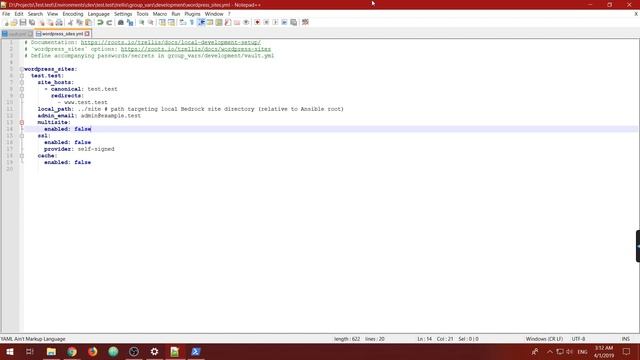Open File Explorer from the taskbar

point(51,351)
